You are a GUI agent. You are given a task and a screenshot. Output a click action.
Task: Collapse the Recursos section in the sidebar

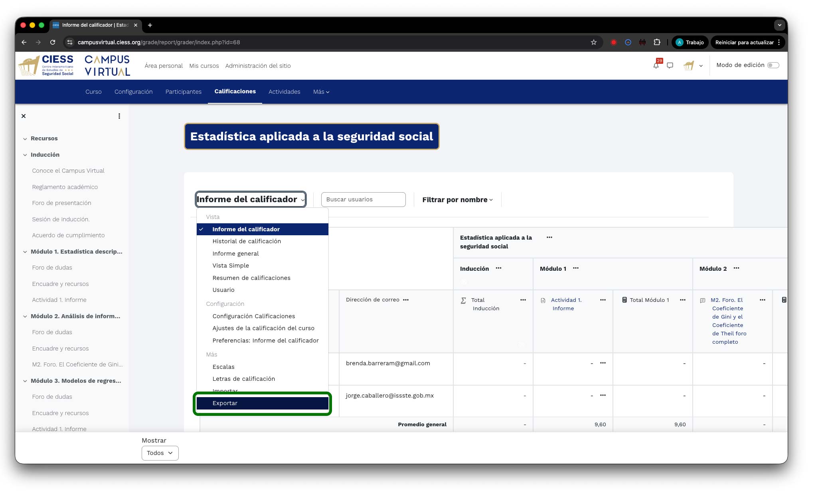click(x=25, y=139)
